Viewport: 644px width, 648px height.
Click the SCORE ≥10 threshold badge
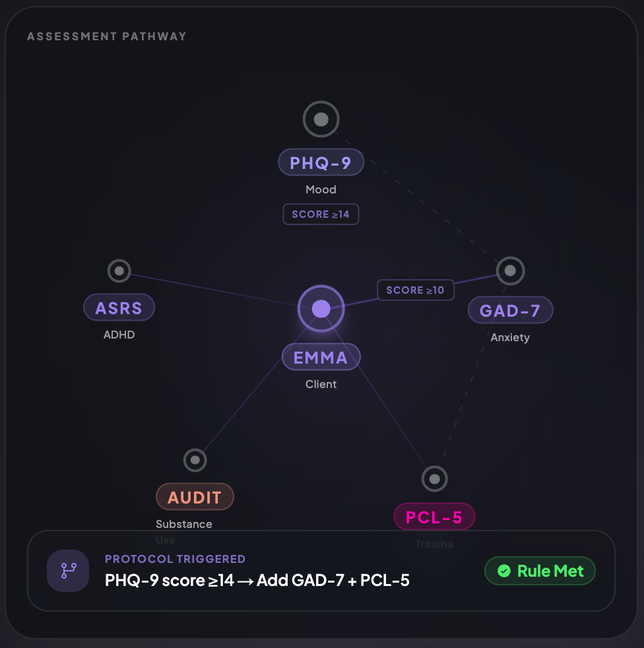[x=416, y=290]
